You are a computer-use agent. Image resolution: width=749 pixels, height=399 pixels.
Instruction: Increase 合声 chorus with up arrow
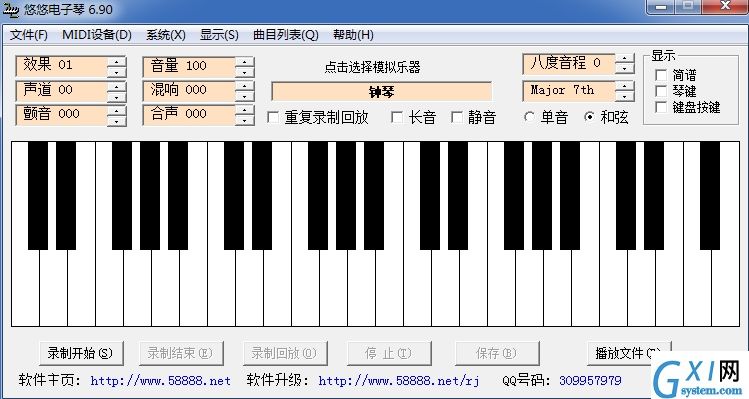245,110
